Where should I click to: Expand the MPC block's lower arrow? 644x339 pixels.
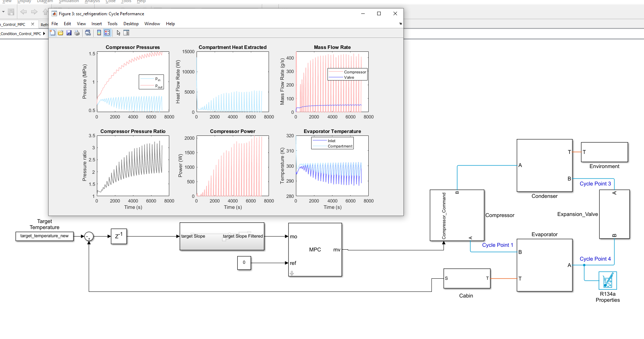click(x=292, y=273)
